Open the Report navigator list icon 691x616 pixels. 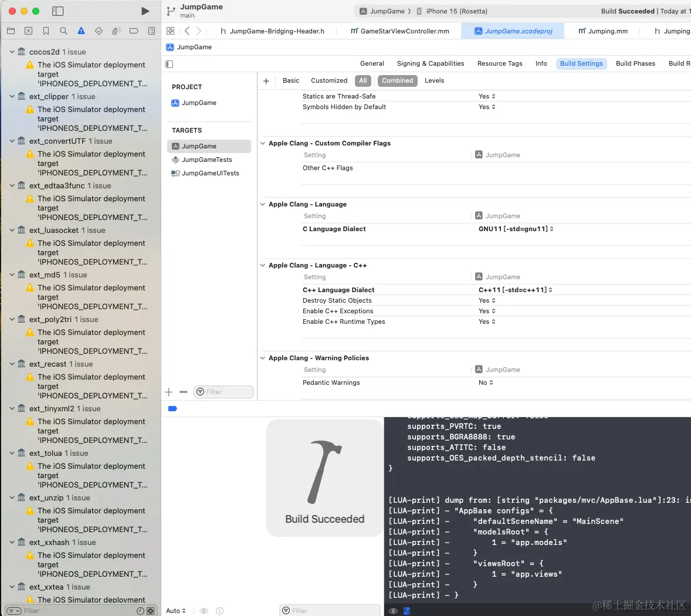point(151,31)
